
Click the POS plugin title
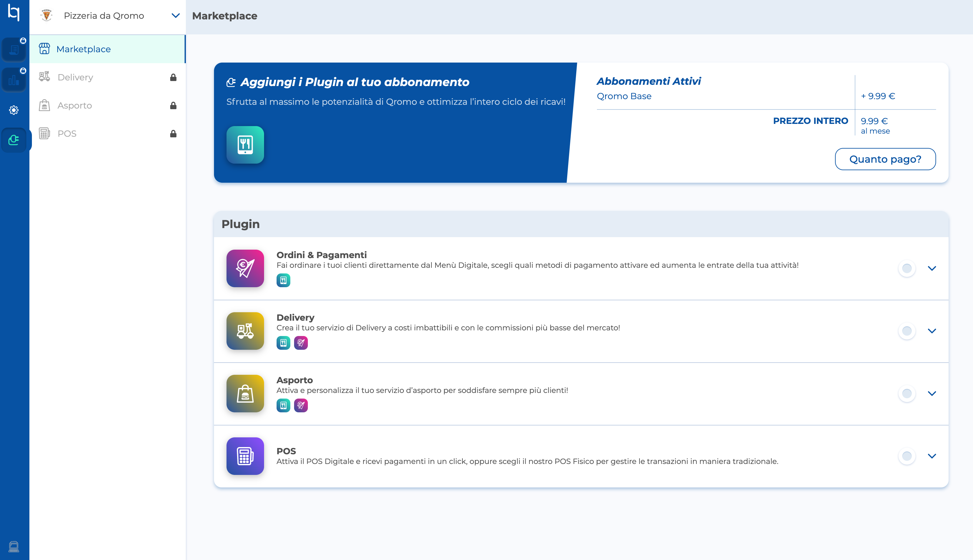click(x=286, y=451)
